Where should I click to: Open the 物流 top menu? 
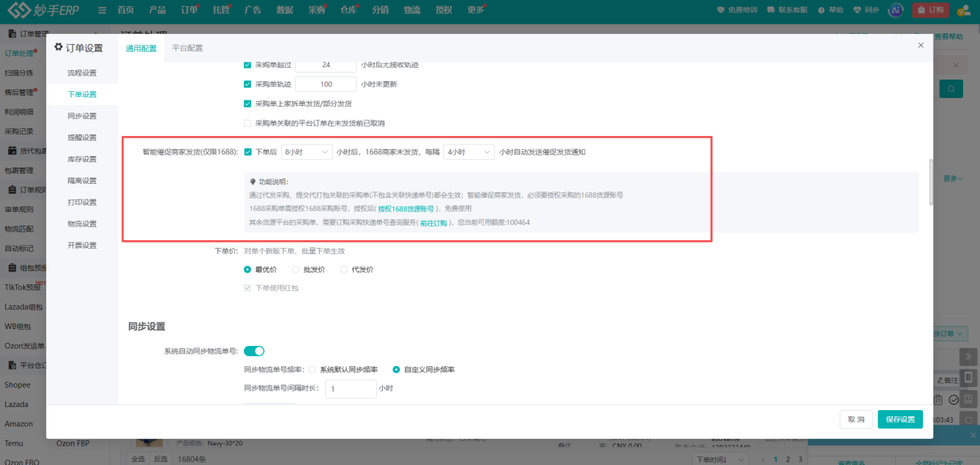pos(412,10)
